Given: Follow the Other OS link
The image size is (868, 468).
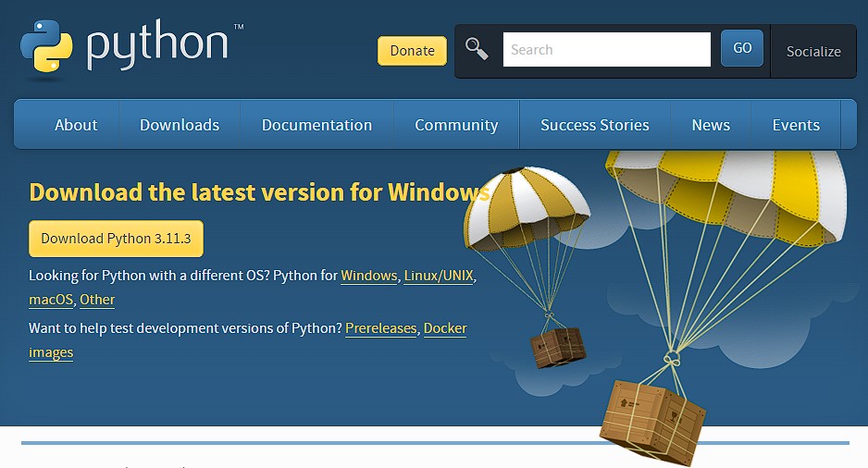Looking at the screenshot, I should pos(97,300).
